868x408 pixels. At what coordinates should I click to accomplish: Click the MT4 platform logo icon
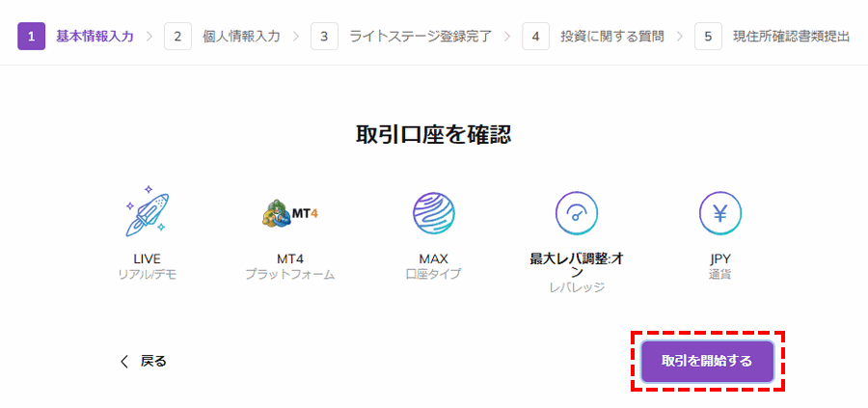coord(290,213)
